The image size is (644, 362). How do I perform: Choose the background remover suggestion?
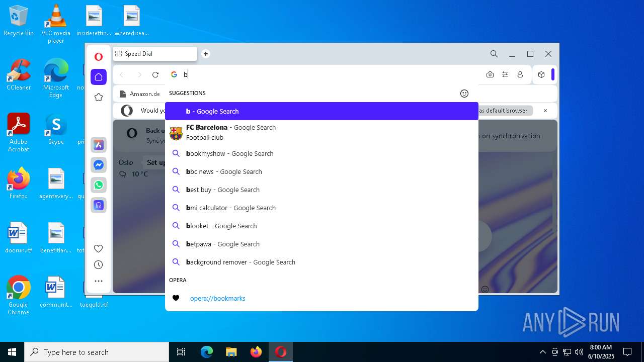click(x=321, y=262)
